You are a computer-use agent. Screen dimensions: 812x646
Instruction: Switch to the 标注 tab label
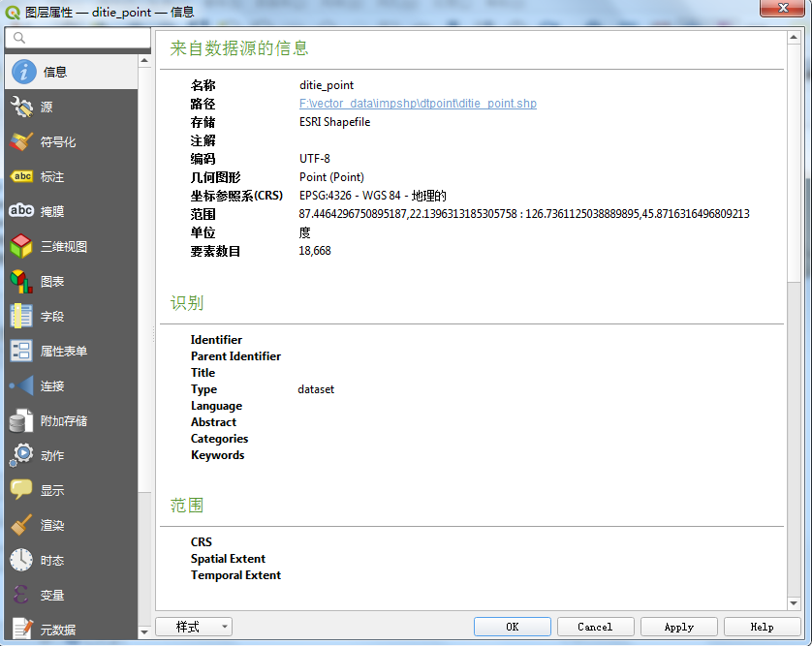[x=52, y=177]
